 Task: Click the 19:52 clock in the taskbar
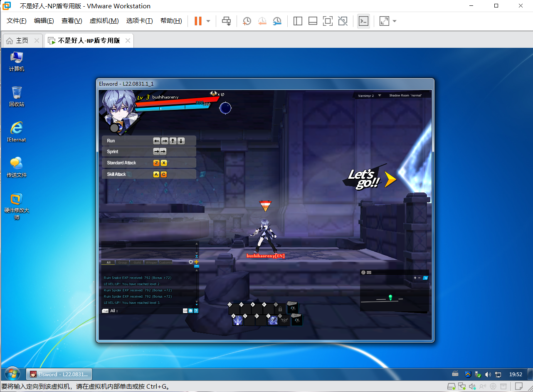point(516,374)
